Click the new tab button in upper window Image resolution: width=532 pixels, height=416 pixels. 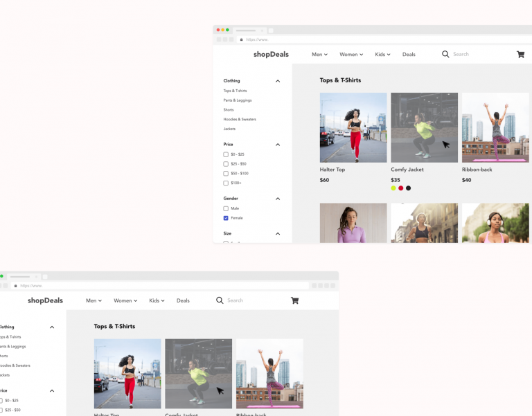[x=271, y=30]
